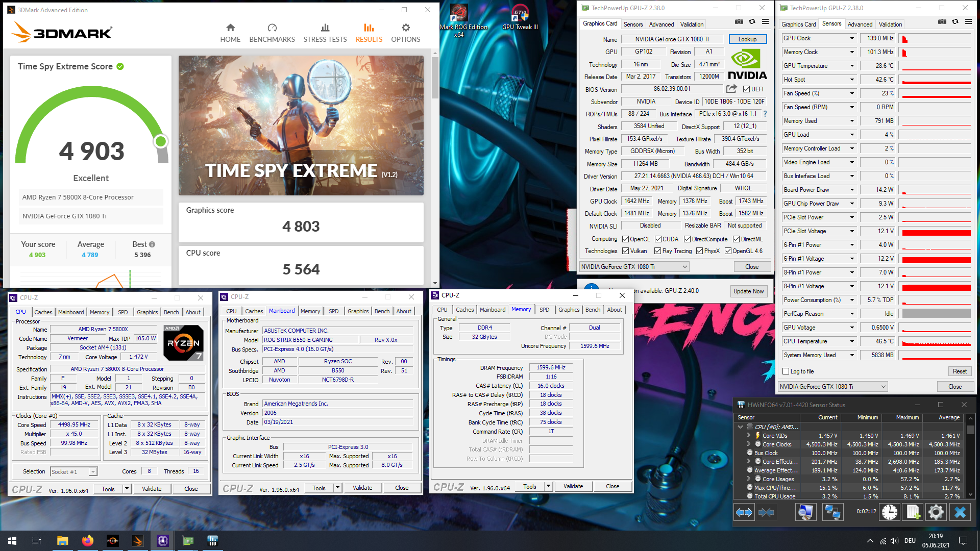Switch to Caches tab in CPU-Z Mainboard window

point(254,311)
